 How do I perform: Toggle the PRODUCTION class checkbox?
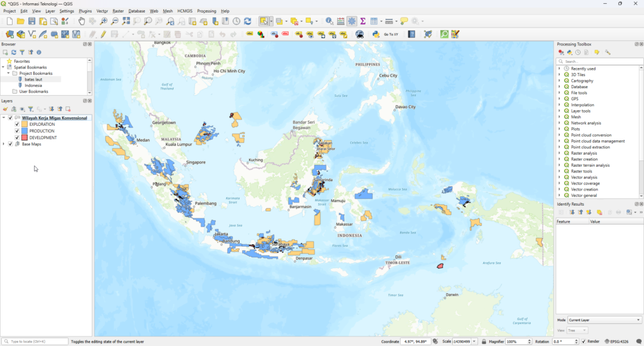17,131
